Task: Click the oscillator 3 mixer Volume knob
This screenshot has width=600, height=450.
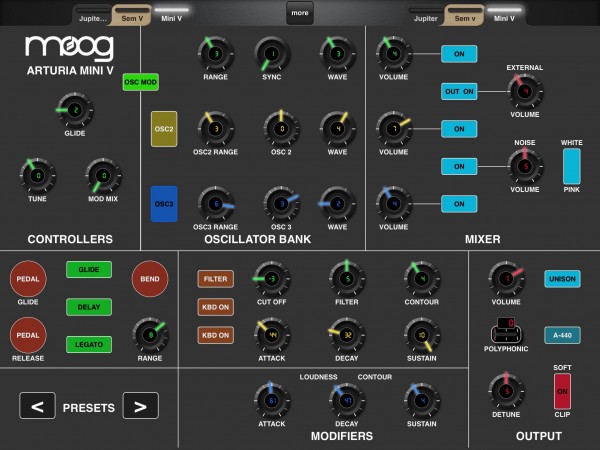Action: click(x=394, y=204)
